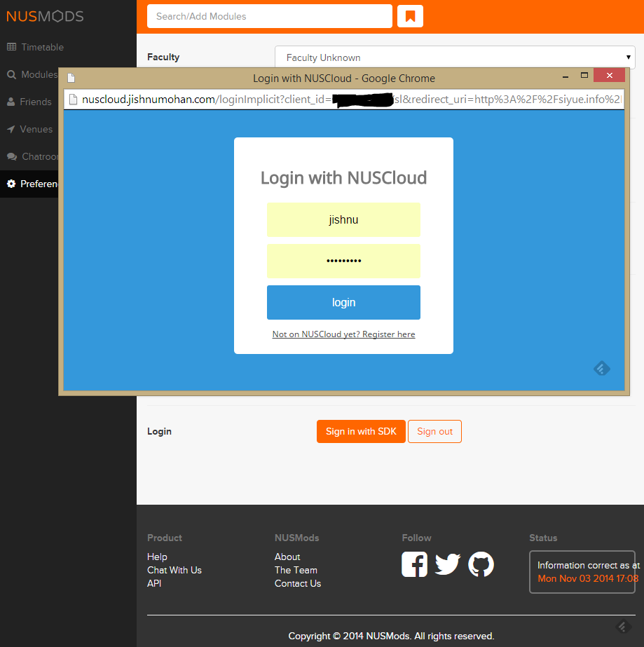This screenshot has width=644, height=647.
Task: Click the feedback icon in the login popup
Action: [602, 368]
